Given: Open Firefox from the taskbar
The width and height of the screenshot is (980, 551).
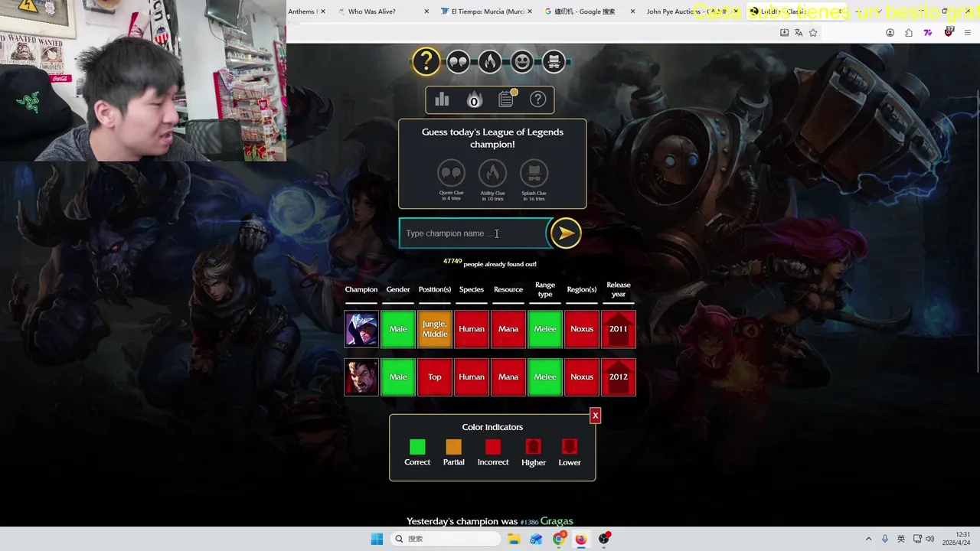Looking at the screenshot, I should 581,539.
